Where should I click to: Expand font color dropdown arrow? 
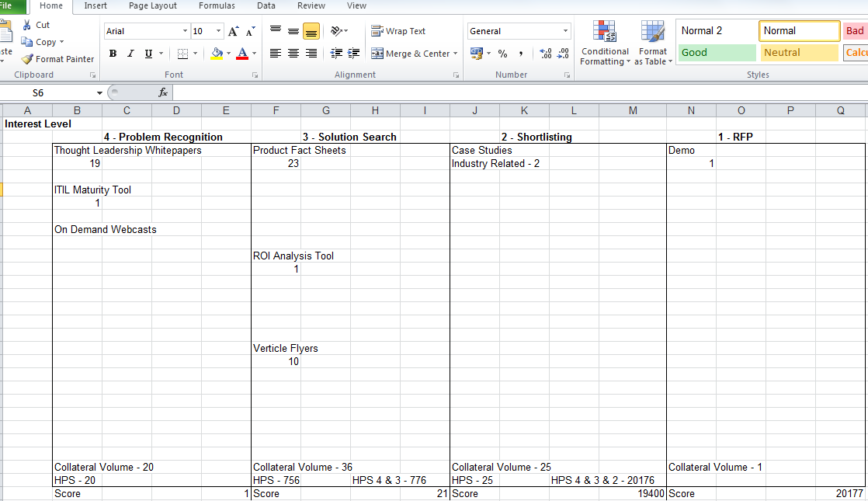[x=254, y=54]
